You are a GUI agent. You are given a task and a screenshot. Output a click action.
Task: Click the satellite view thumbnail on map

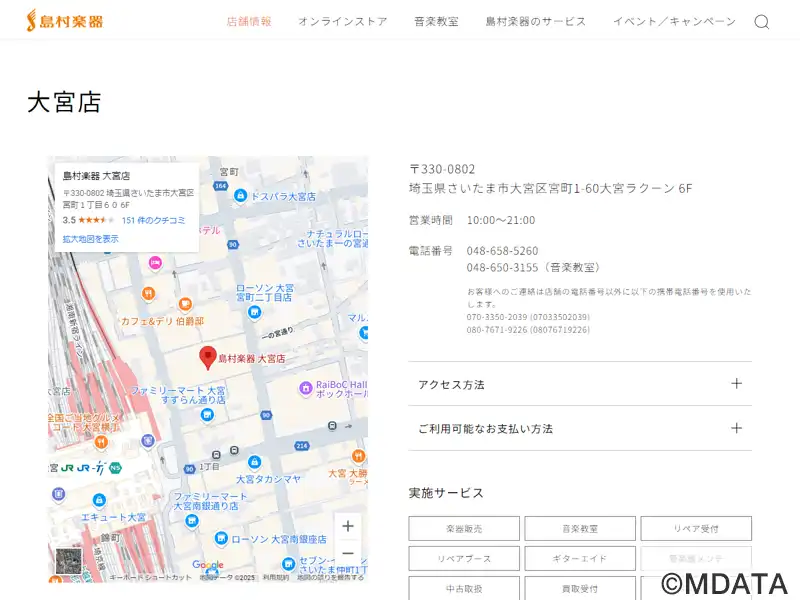pyautogui.click(x=68, y=561)
